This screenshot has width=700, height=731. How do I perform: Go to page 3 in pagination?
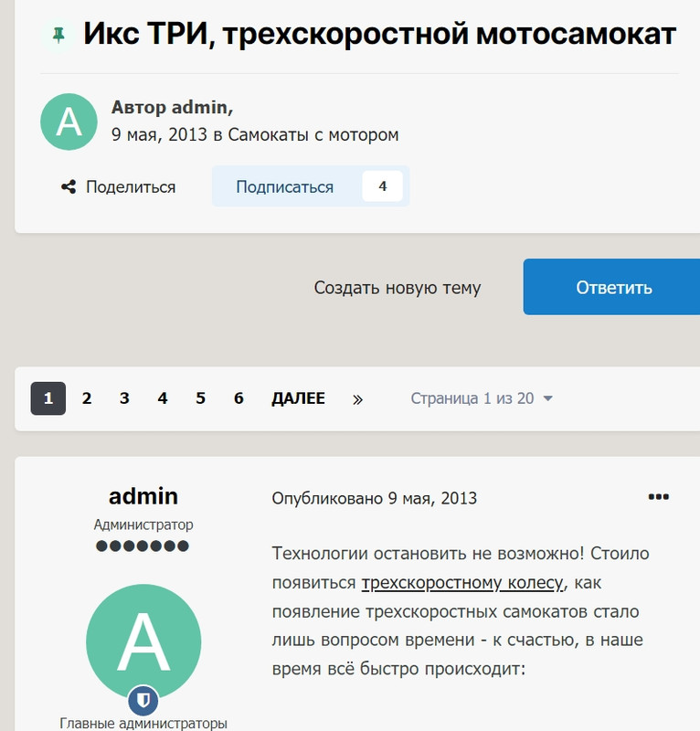(x=124, y=398)
